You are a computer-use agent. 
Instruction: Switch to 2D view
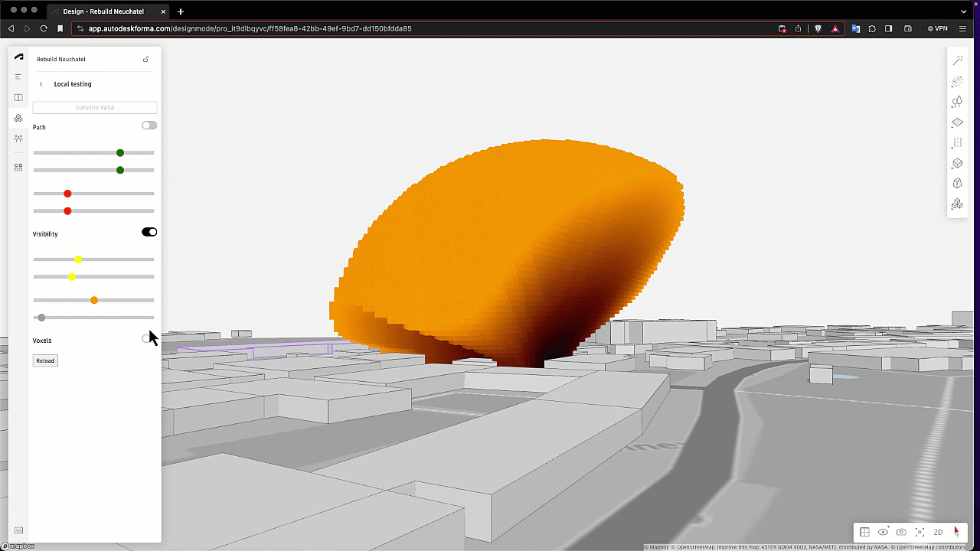pyautogui.click(x=938, y=532)
